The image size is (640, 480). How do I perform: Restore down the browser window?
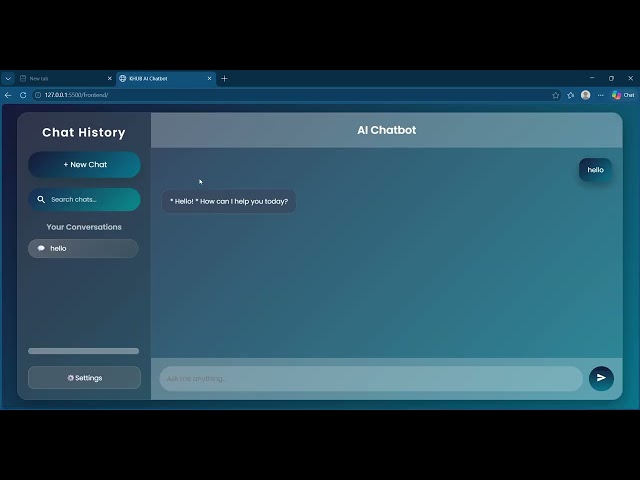(611, 78)
